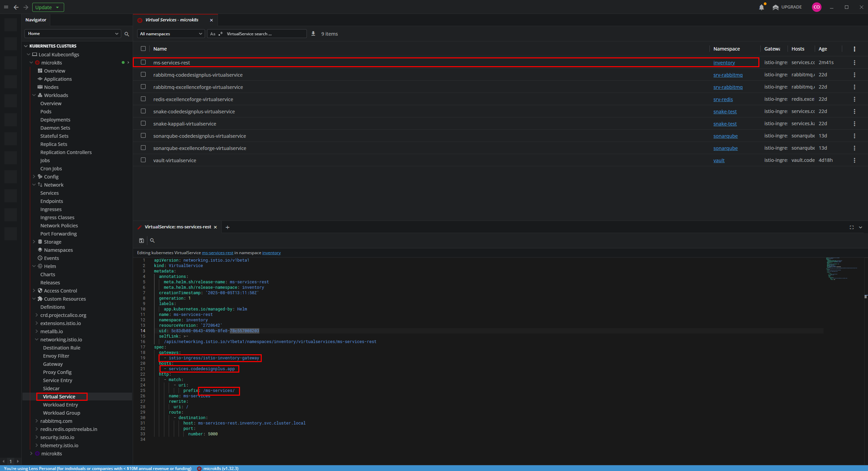868x471 pixels.
Task: Expand the rabbitmq.com resource group
Action: (x=37, y=421)
